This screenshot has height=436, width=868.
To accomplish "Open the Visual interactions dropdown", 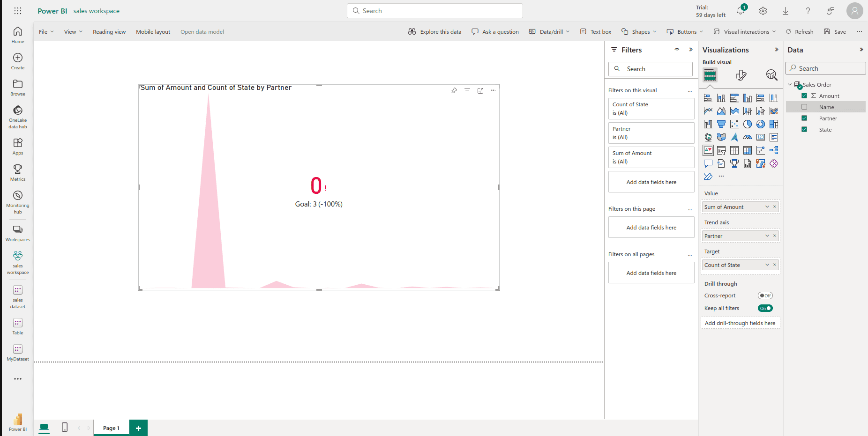I will coord(745,32).
